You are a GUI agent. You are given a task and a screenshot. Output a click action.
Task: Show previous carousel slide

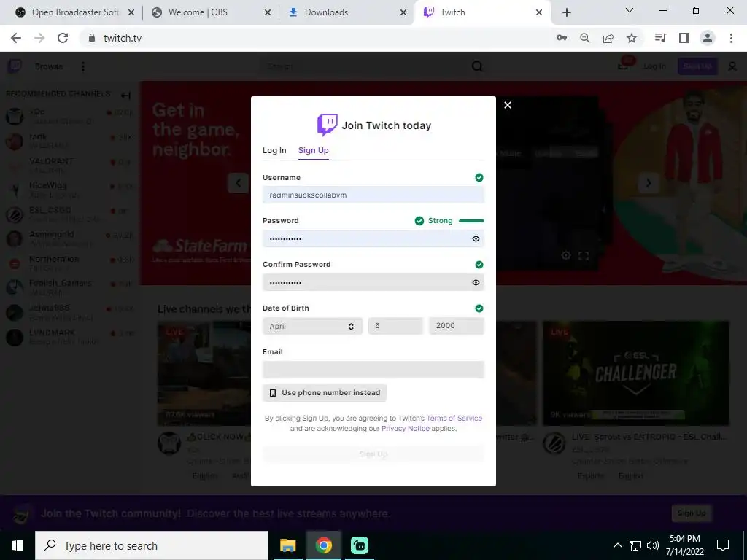[239, 182]
